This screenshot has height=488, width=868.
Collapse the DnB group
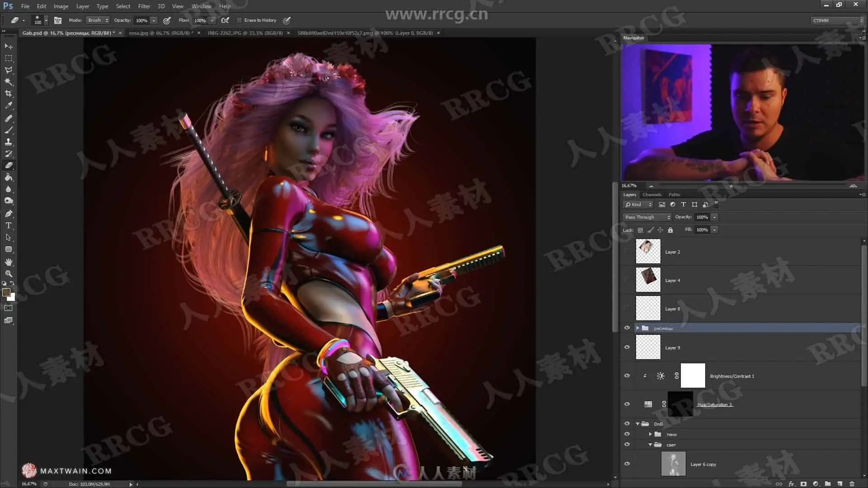click(638, 424)
